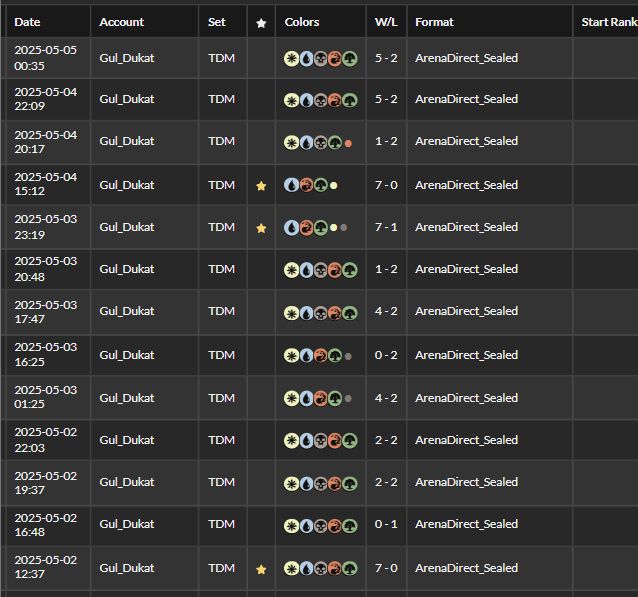The image size is (638, 597).
Task: Click the 1 - 2 record in the 2025-05-03 20:48 row
Action: coord(386,269)
